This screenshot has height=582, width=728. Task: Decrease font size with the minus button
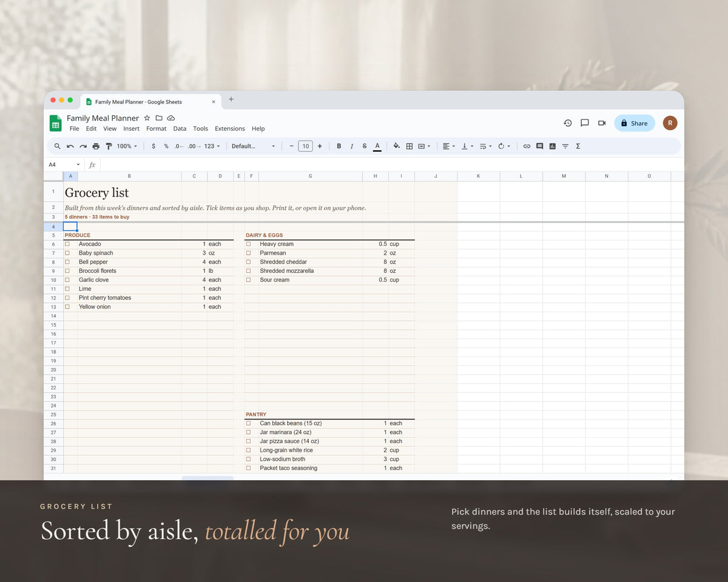click(291, 146)
